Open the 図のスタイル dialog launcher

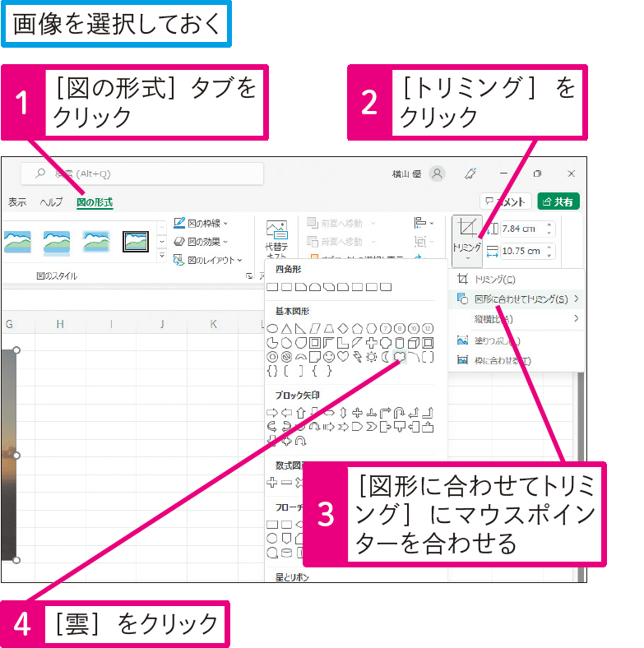pos(249,275)
